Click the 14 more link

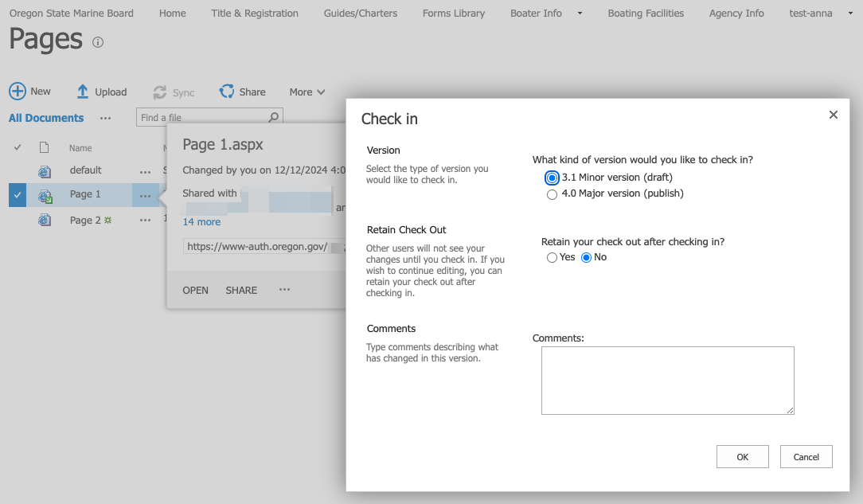click(x=201, y=221)
